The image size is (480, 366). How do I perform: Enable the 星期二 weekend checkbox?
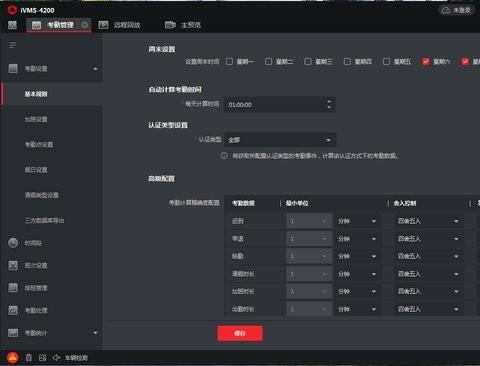pos(268,61)
